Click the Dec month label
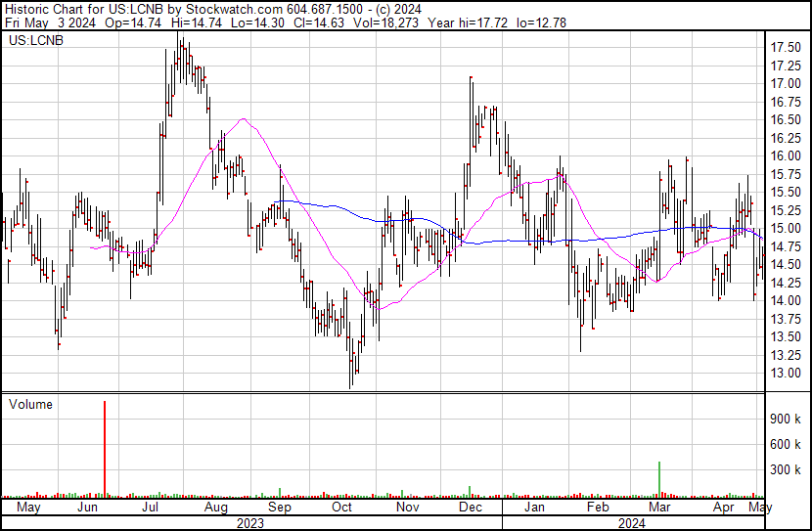Screen dimensions: 812x531 pos(471,508)
